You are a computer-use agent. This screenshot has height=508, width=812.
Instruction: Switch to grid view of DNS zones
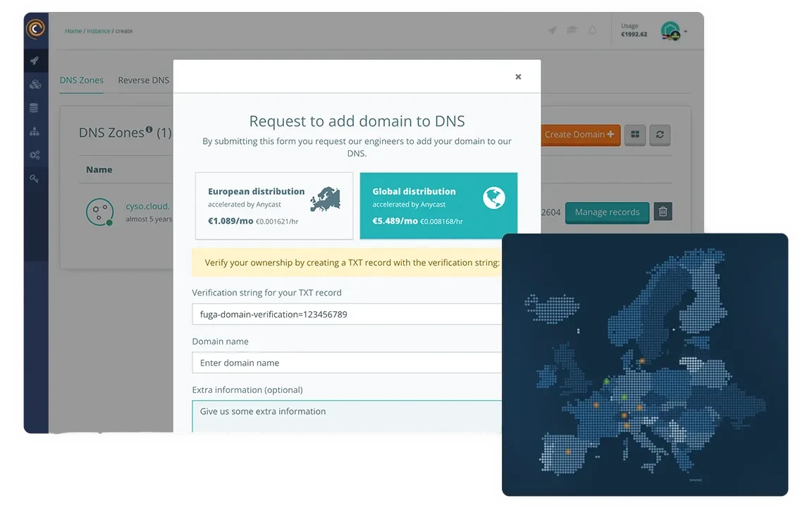[x=634, y=135]
